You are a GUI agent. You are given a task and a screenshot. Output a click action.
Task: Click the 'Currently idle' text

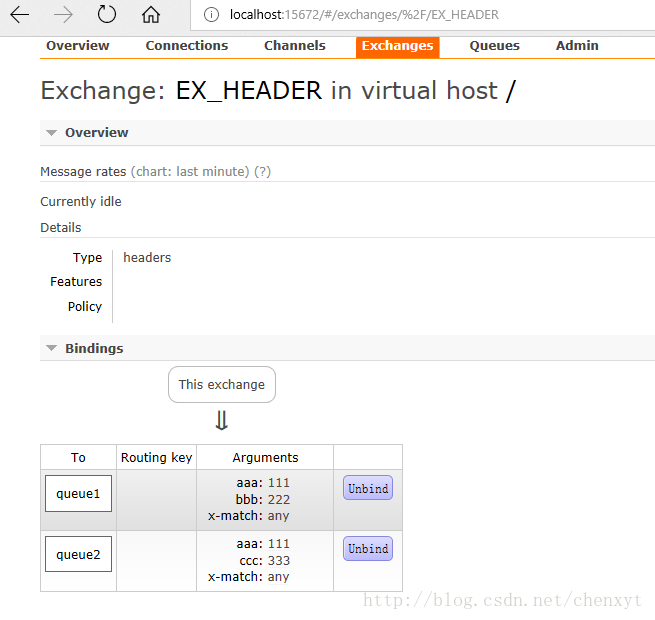pos(81,202)
